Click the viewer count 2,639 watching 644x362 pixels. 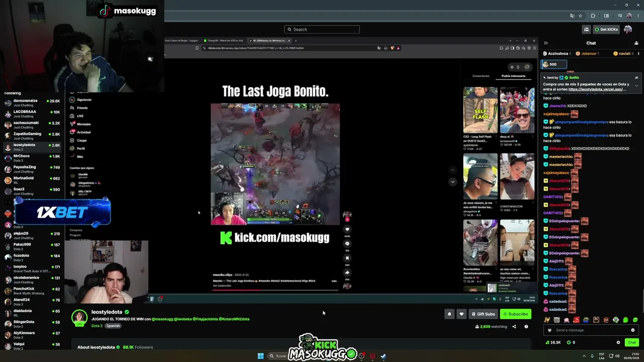[x=491, y=327]
